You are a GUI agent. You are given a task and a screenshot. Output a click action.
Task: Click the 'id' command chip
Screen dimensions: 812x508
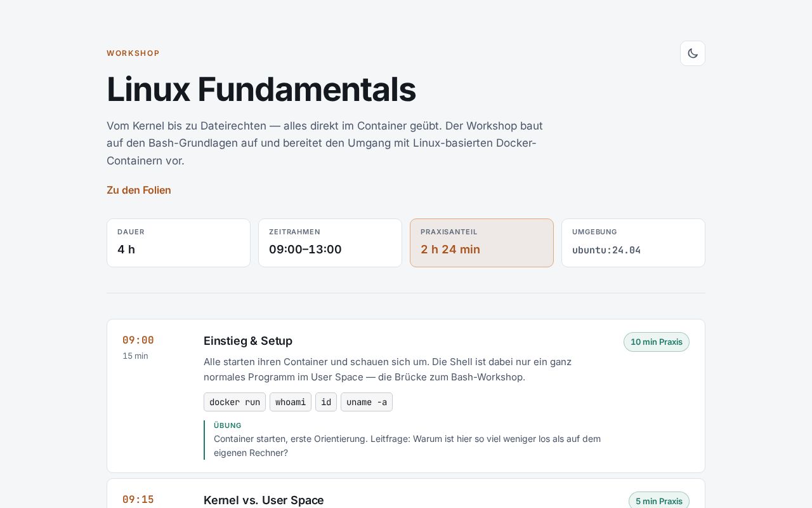click(326, 402)
